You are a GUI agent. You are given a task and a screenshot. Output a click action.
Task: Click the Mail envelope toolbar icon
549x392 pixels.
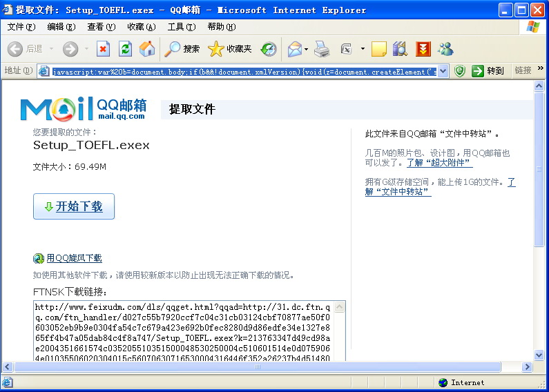[295, 49]
